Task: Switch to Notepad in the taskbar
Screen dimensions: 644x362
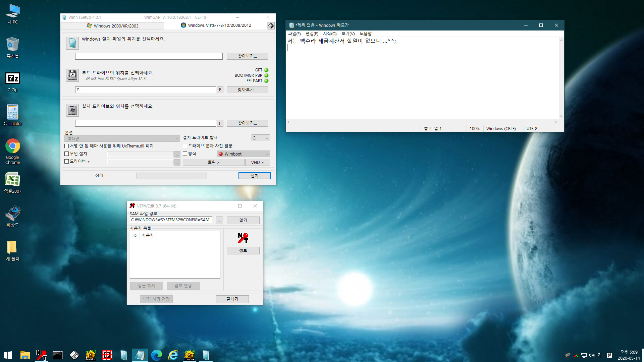Action: tap(140, 355)
